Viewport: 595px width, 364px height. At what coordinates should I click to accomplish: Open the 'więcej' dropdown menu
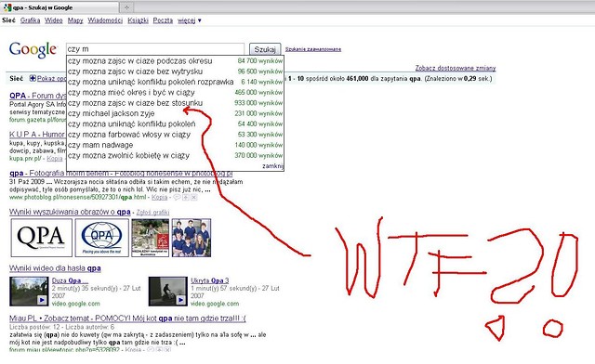(x=190, y=20)
